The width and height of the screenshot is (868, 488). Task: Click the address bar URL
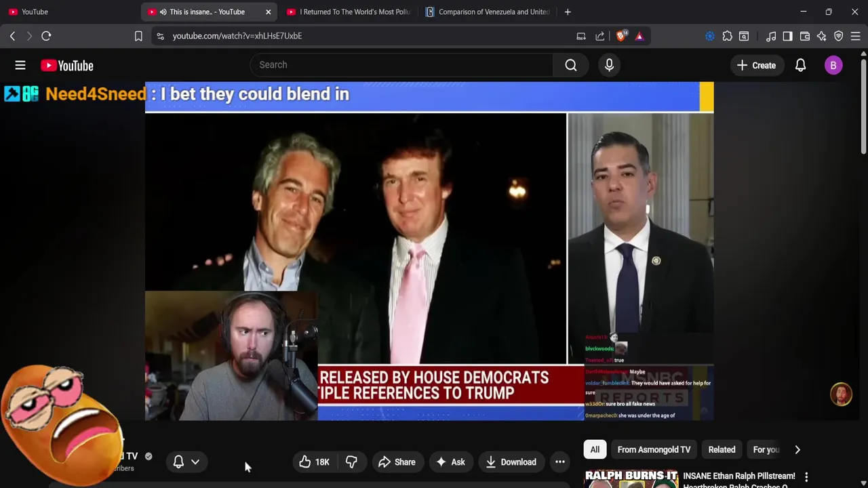pyautogui.click(x=237, y=36)
